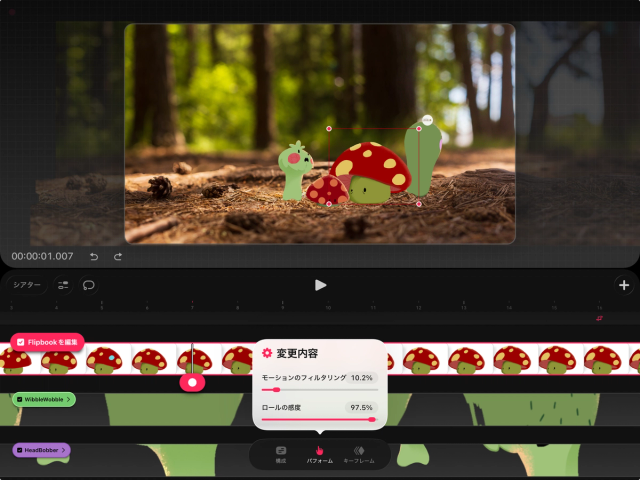Edit the 97.5% value field
This screenshot has width=640, height=480.
pos(361,407)
